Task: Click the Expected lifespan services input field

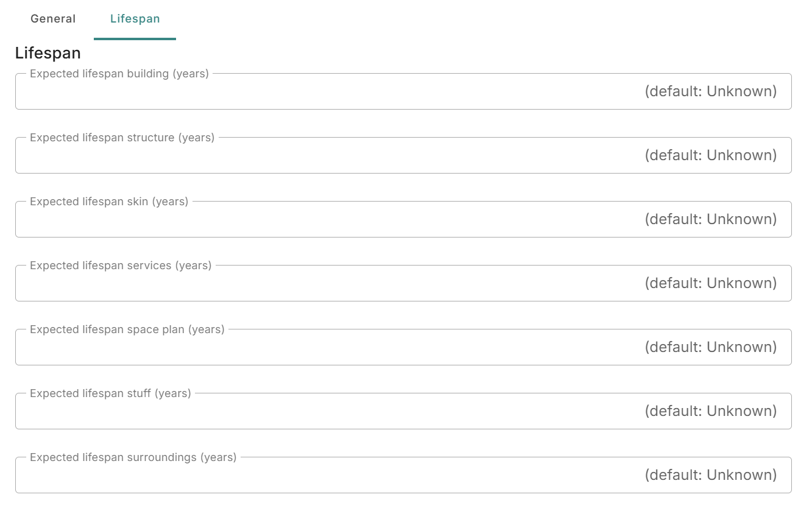Action: [402, 283]
